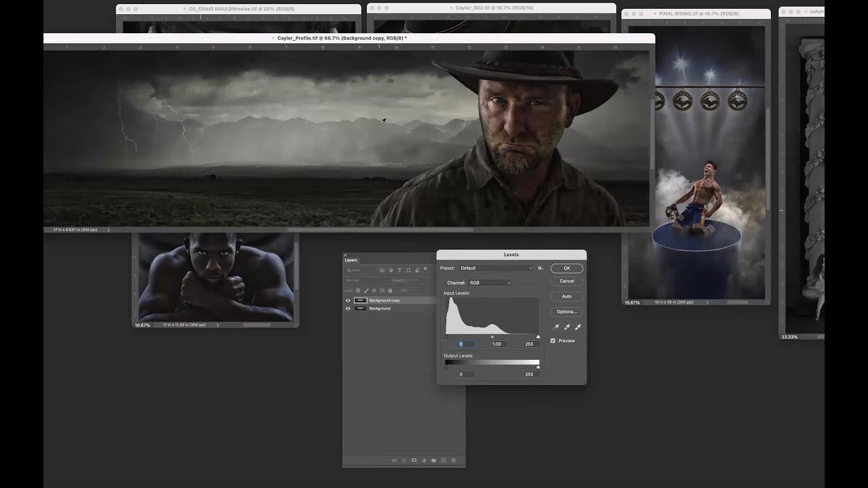Click the pixel layer filter icon
The height and width of the screenshot is (488, 868).
click(x=382, y=270)
